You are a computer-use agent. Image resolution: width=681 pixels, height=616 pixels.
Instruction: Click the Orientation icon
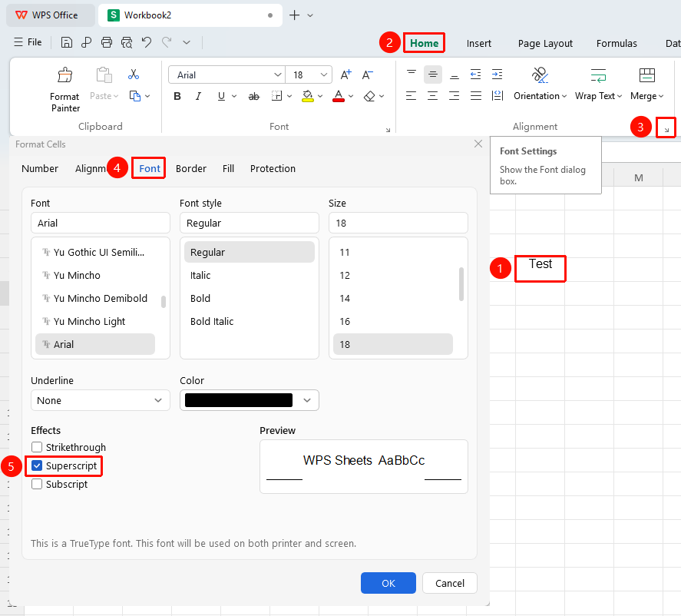[540, 75]
